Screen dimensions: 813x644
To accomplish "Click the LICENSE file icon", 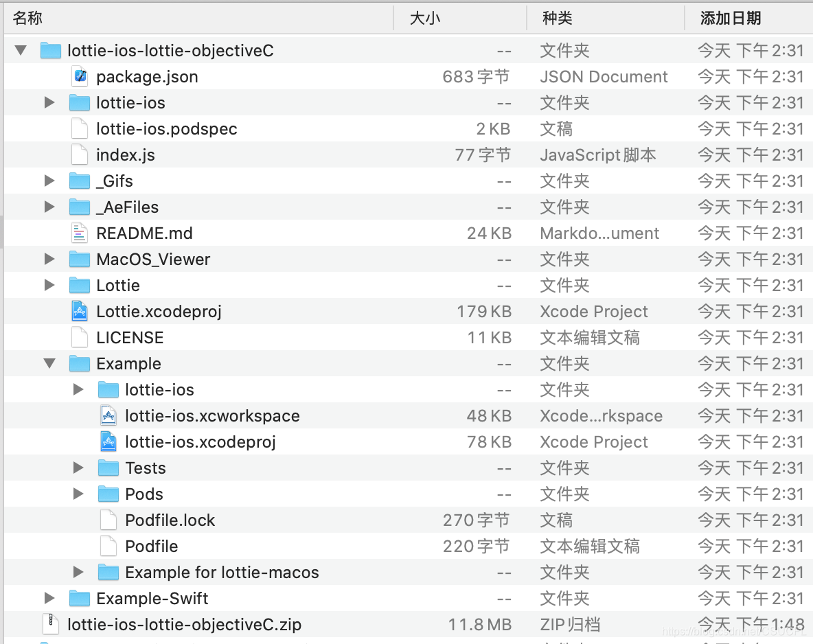I will (x=80, y=337).
